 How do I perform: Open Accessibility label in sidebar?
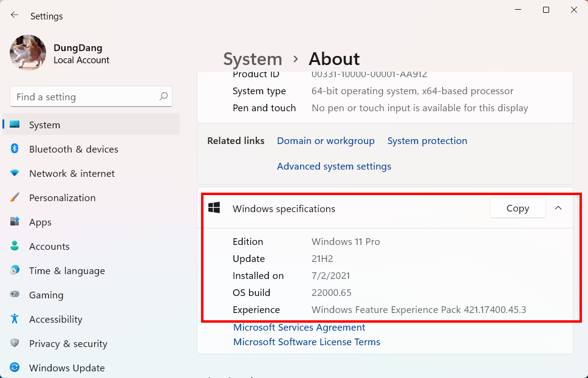pos(55,320)
